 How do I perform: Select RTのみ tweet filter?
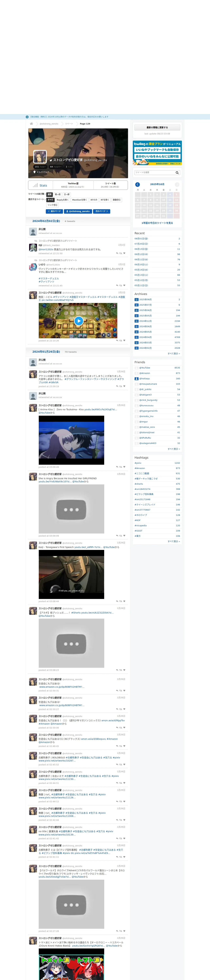pyautogui.click(x=94, y=200)
